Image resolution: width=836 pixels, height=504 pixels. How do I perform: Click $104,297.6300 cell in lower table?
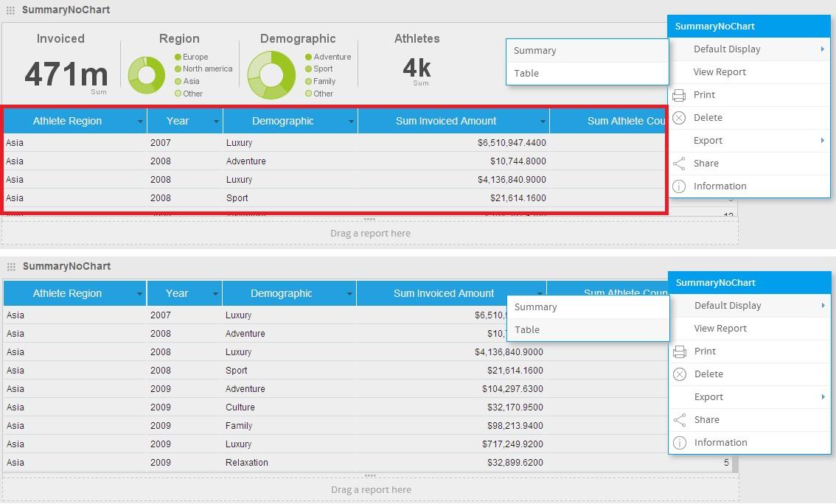point(512,389)
